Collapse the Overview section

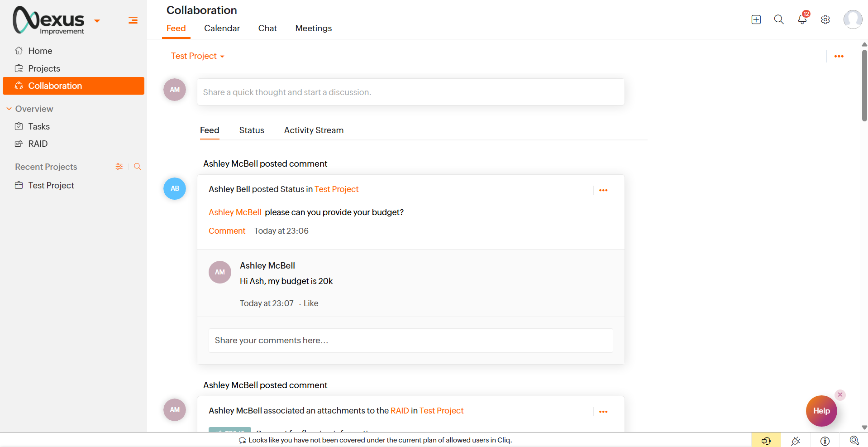click(x=9, y=109)
